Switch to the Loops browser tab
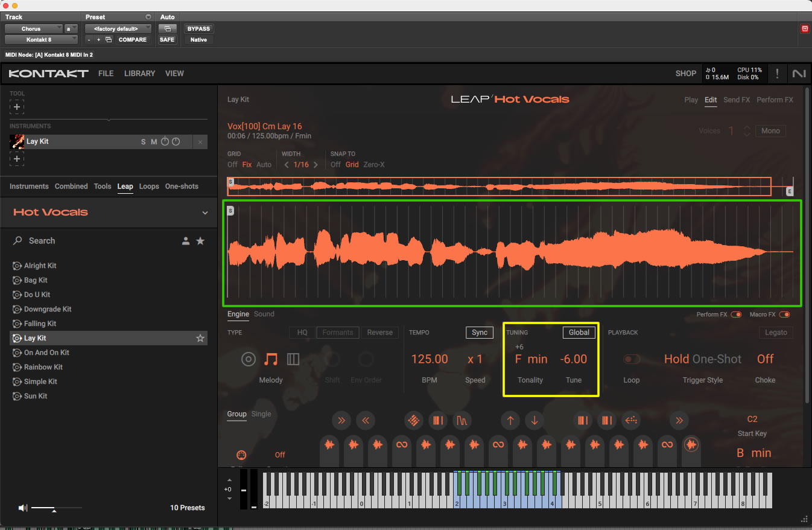 coord(149,187)
